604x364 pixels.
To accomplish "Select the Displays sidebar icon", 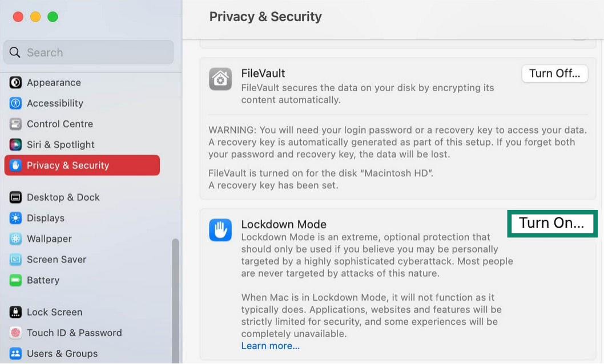I will [x=15, y=218].
